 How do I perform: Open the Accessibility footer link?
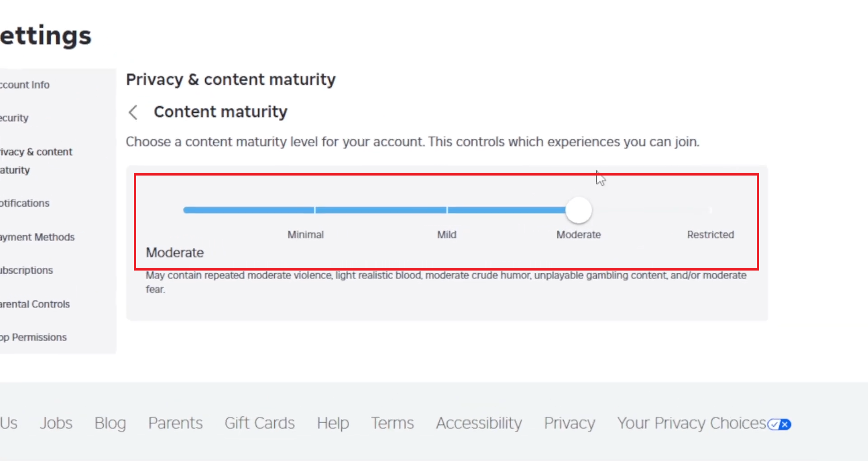coord(479,423)
